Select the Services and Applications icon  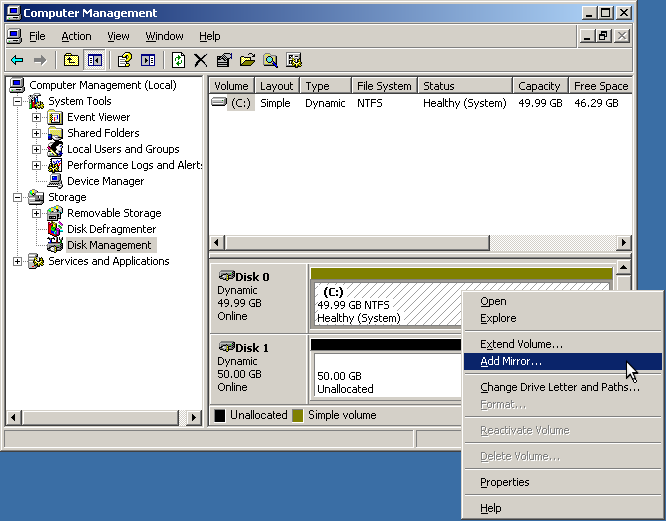pyautogui.click(x=36, y=261)
